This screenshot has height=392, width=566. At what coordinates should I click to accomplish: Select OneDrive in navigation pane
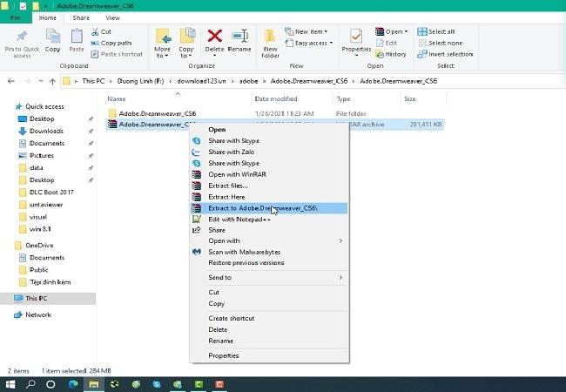click(39, 246)
